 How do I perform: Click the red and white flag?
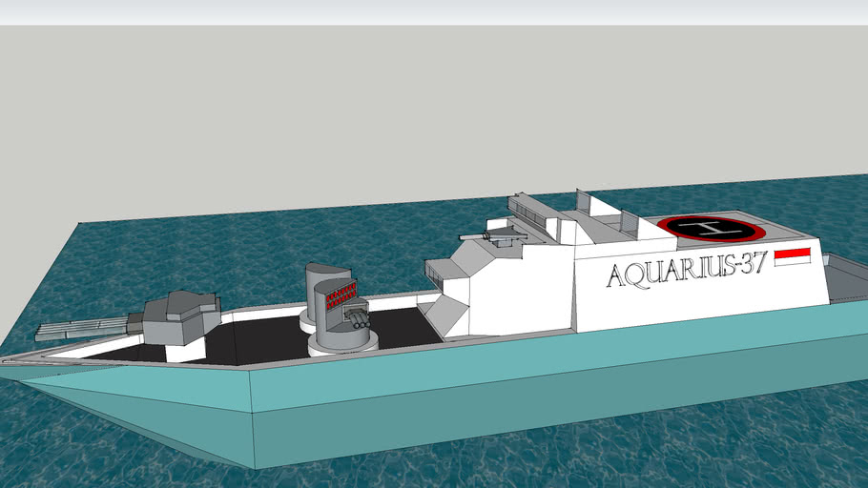click(792, 256)
